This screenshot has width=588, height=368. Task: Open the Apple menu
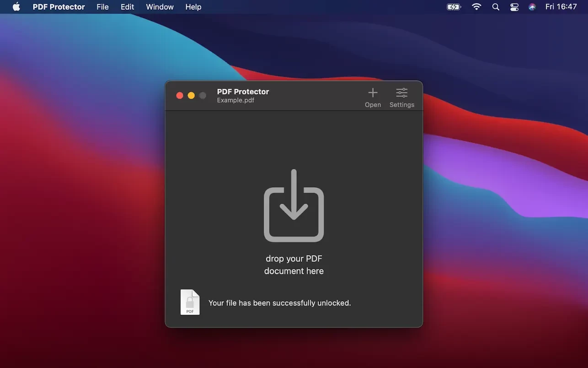pos(16,7)
